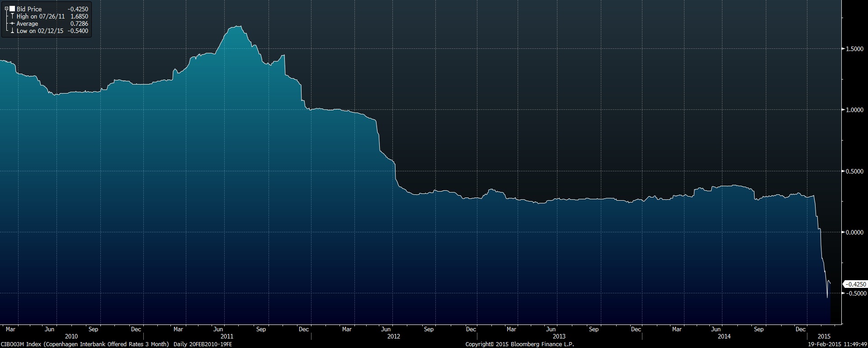The image size is (868, 348).
Task: Click the -0.4250 last price tag
Action: 856,284
